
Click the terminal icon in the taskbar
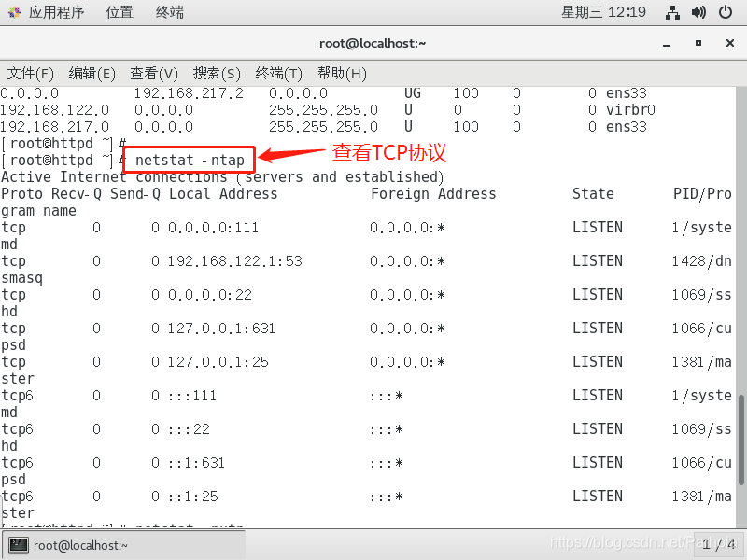click(x=19, y=545)
